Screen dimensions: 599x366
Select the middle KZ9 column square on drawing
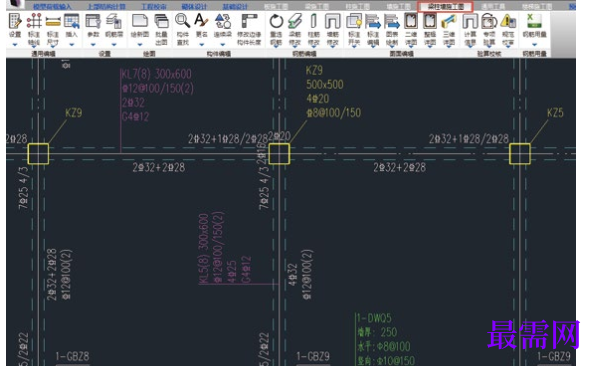(x=279, y=154)
